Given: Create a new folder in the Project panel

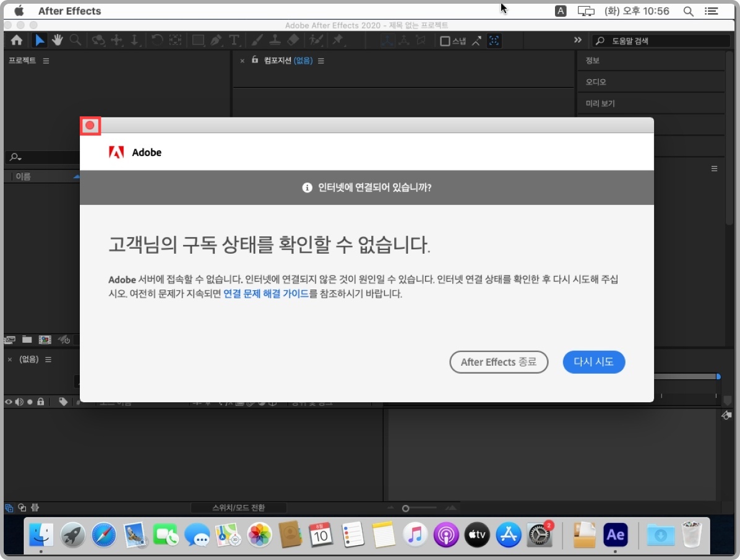Looking at the screenshot, I should [x=27, y=340].
